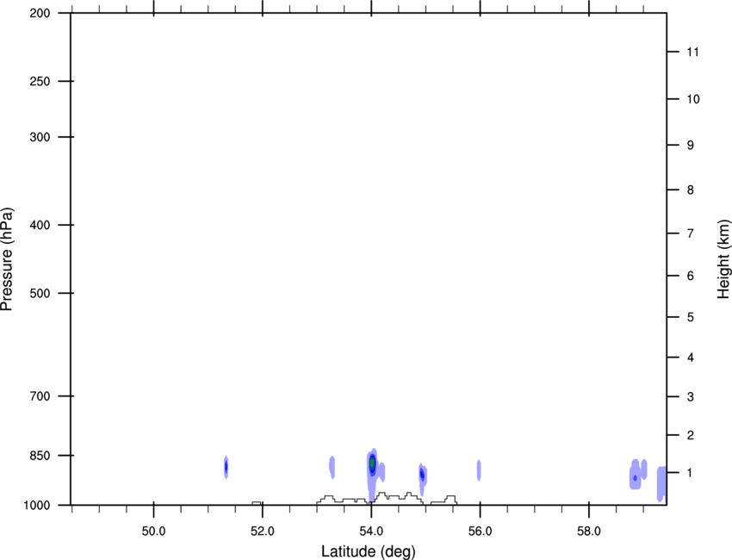Screen dimensions: 732x560
Task: Click the light blue blob near 53.3 latitude
Action: coord(332,467)
